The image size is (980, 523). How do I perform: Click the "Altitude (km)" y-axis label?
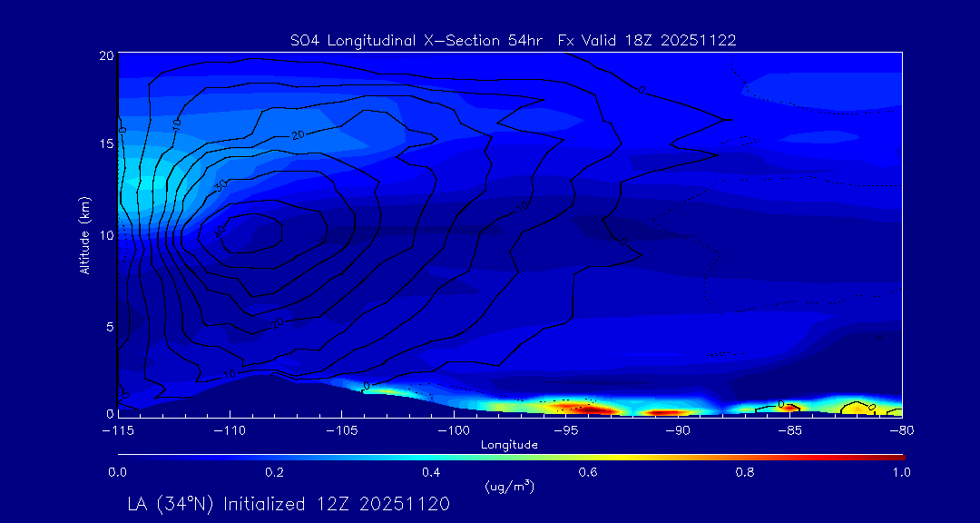[x=84, y=234]
